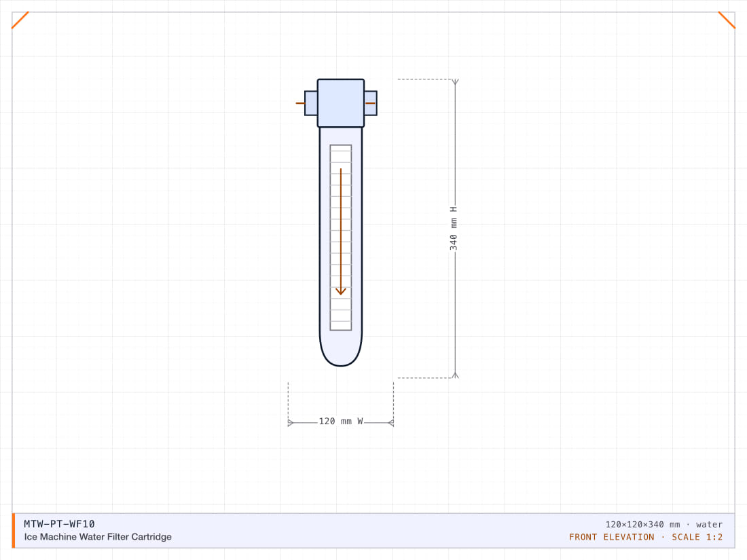Select the FRONT ELEVATION · SCALE 1:2 label
This screenshot has height=560, width=747.
pyautogui.click(x=646, y=537)
